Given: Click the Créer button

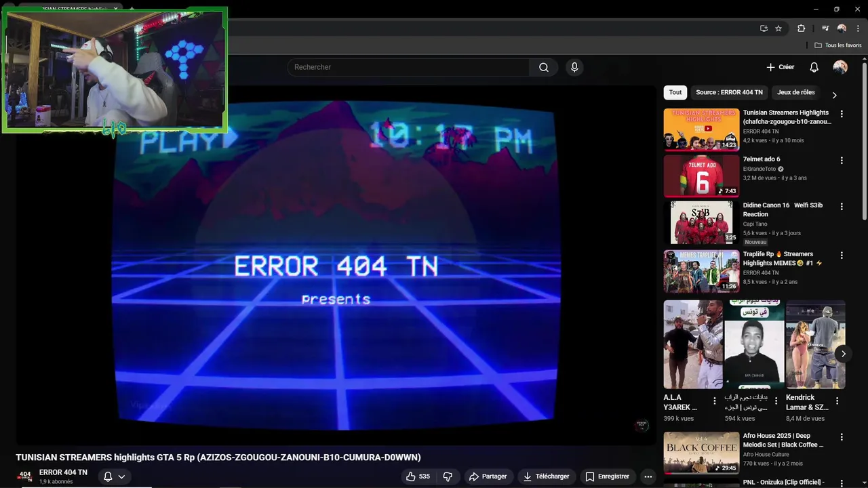Looking at the screenshot, I should pos(781,67).
